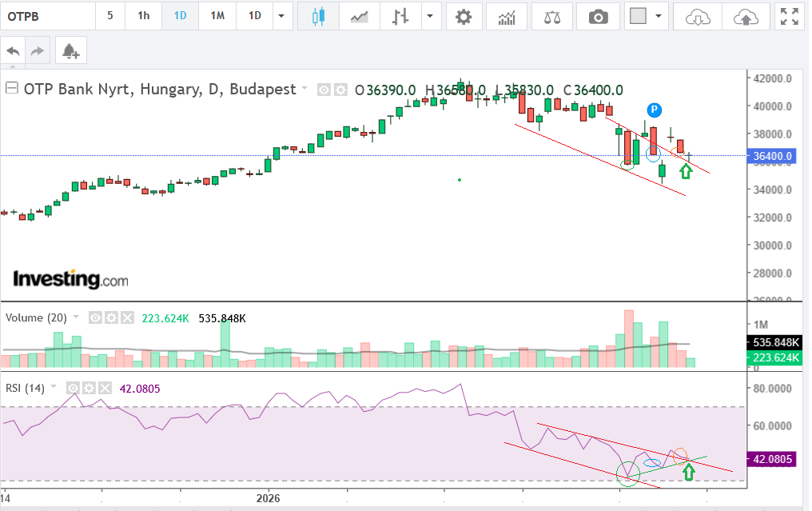812x511 pixels.
Task: Click the OTPB symbol search field
Action: pos(48,16)
